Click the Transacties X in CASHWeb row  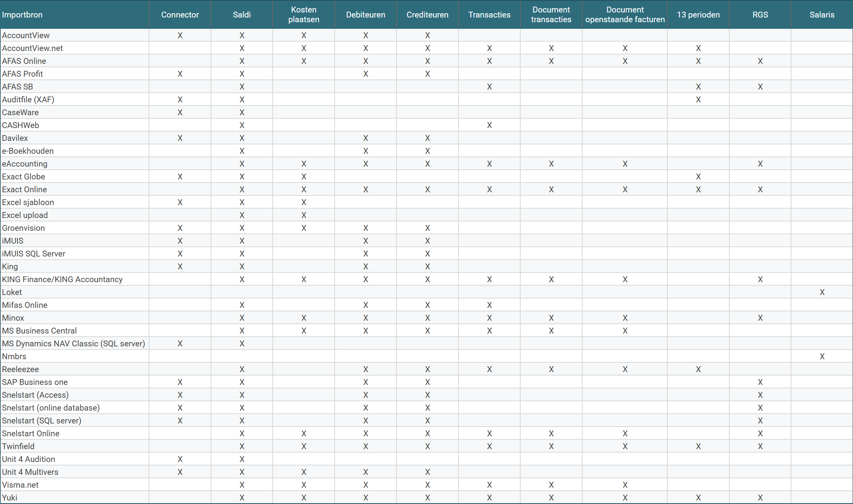click(x=489, y=125)
